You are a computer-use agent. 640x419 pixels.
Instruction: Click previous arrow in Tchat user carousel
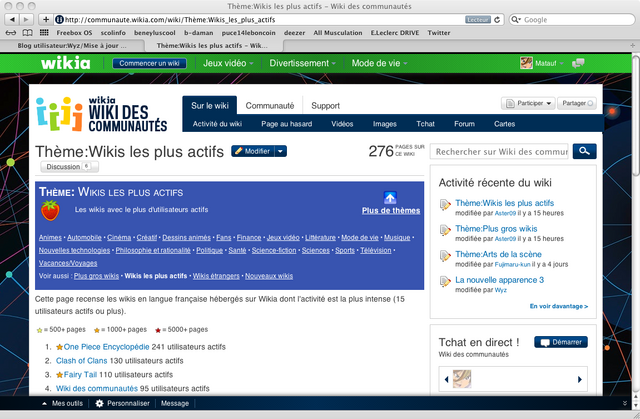tap(446, 379)
